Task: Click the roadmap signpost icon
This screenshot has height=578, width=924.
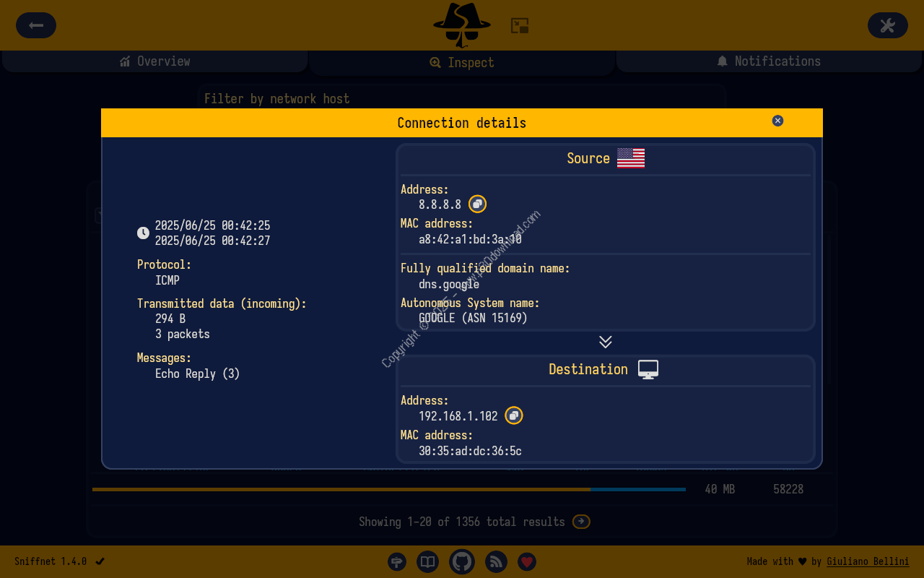Action: click(x=396, y=561)
